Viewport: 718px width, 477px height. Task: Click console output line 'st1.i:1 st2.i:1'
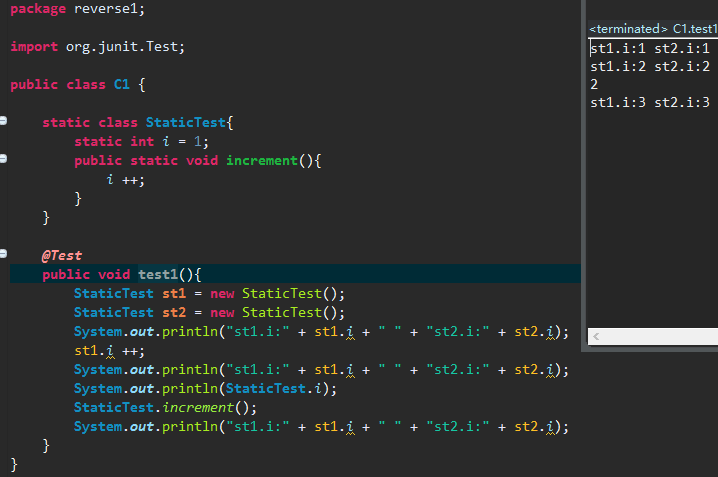click(x=650, y=48)
